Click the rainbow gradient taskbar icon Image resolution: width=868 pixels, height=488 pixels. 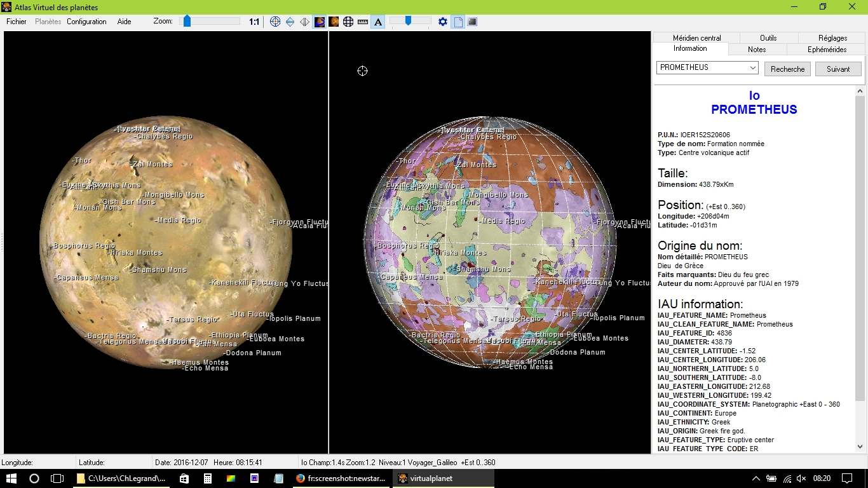(231, 478)
